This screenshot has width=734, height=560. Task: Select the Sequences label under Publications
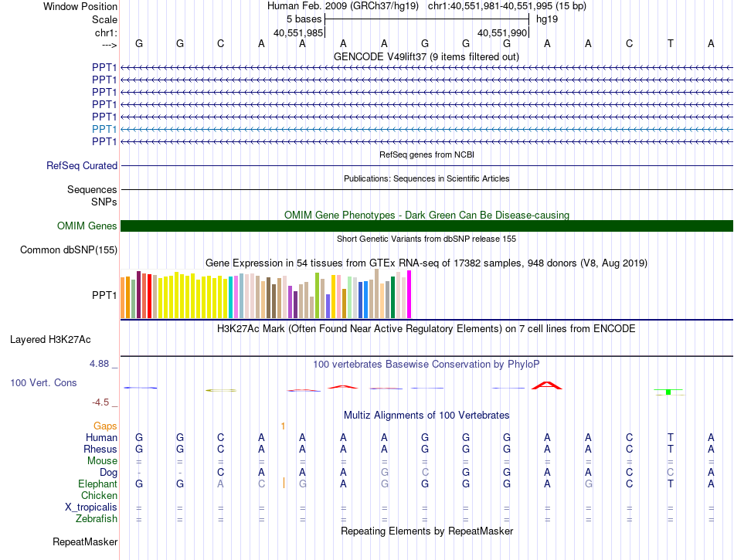(x=92, y=189)
